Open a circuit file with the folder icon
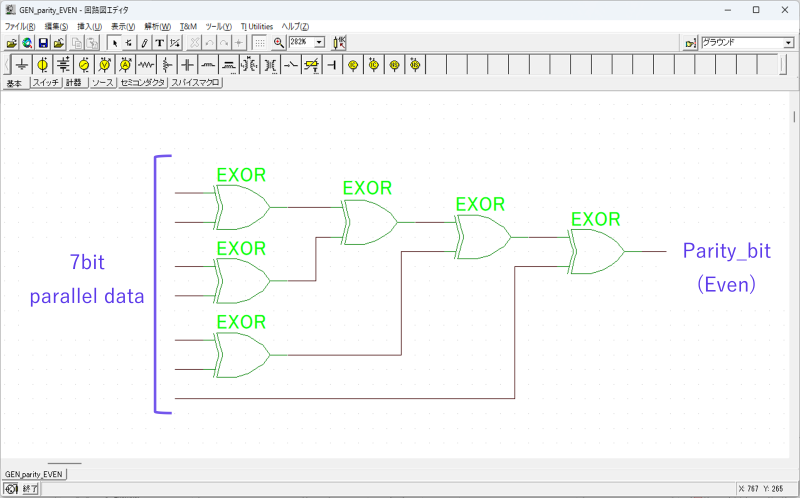 point(11,43)
